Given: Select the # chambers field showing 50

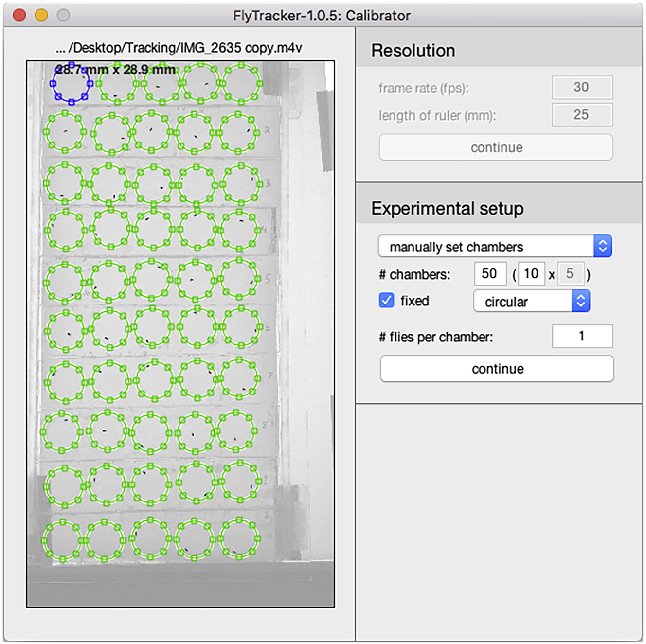Looking at the screenshot, I should coord(490,274).
